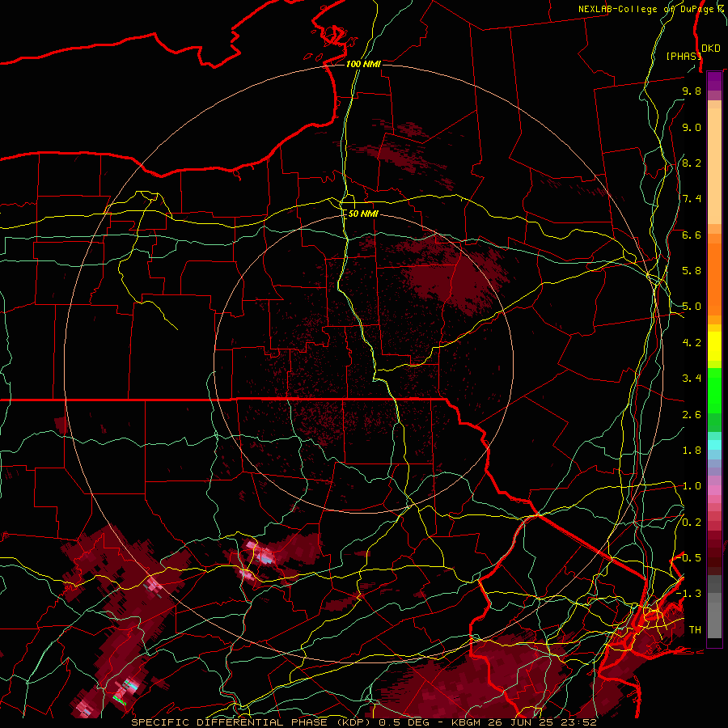Screen dimensions: 728x728
Task: Click the [PHAS] units label
Action: pyautogui.click(x=684, y=56)
